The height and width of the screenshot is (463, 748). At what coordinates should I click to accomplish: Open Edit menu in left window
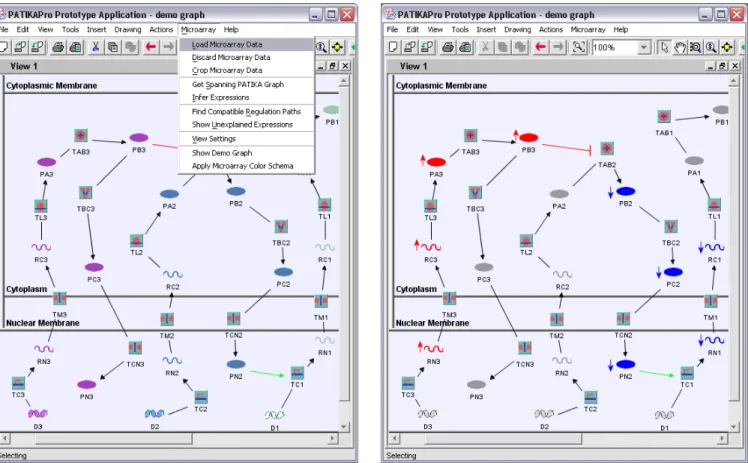point(22,30)
